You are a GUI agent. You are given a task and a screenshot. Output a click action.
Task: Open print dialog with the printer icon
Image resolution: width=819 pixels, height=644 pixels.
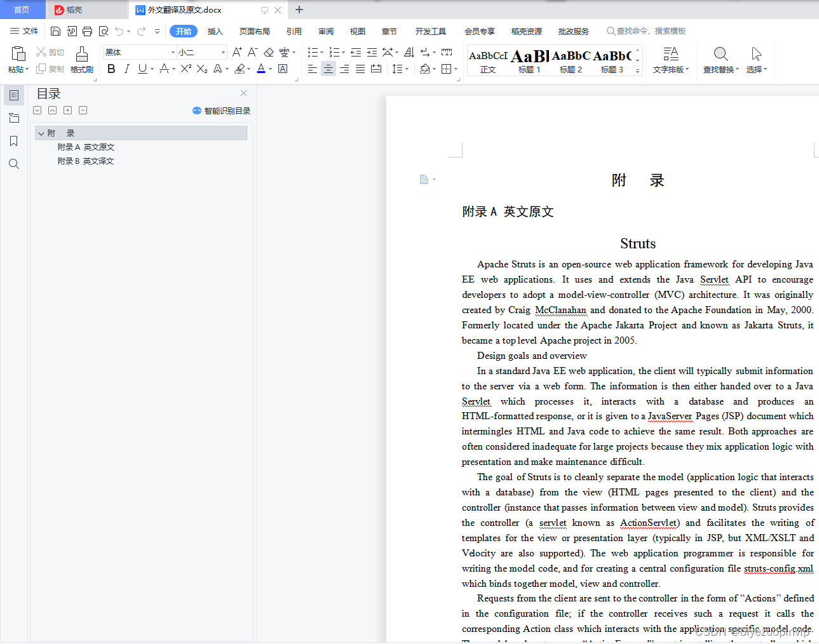(x=87, y=31)
